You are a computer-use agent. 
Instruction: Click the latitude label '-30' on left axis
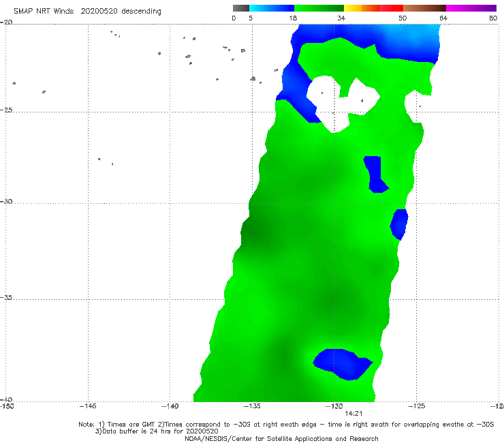6,201
